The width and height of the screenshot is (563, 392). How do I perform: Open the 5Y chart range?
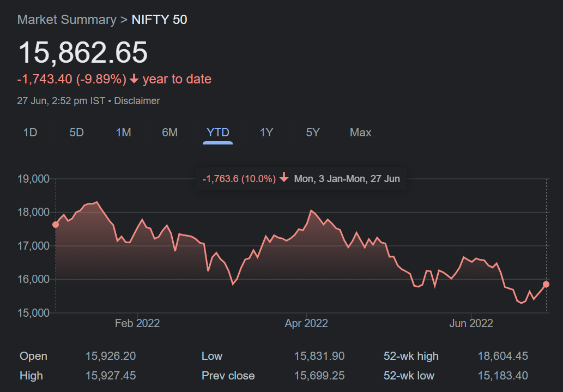[313, 132]
